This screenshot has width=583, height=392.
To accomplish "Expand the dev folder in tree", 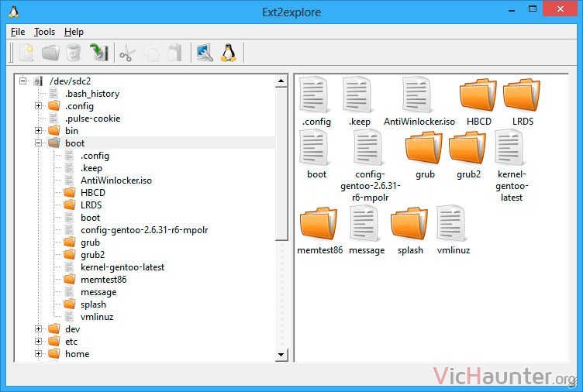I will [38, 328].
